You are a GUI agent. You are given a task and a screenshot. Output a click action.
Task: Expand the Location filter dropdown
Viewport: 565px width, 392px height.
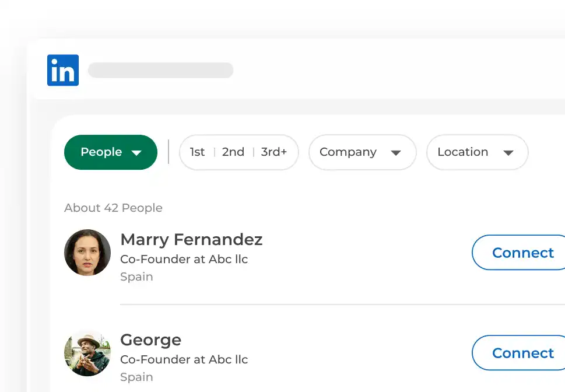point(478,152)
